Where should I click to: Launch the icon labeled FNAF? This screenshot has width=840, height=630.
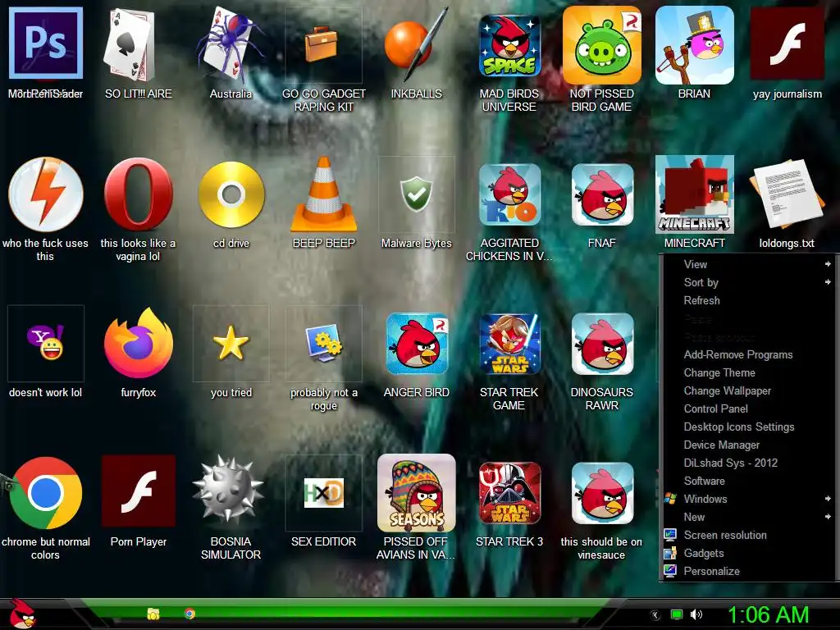[602, 194]
